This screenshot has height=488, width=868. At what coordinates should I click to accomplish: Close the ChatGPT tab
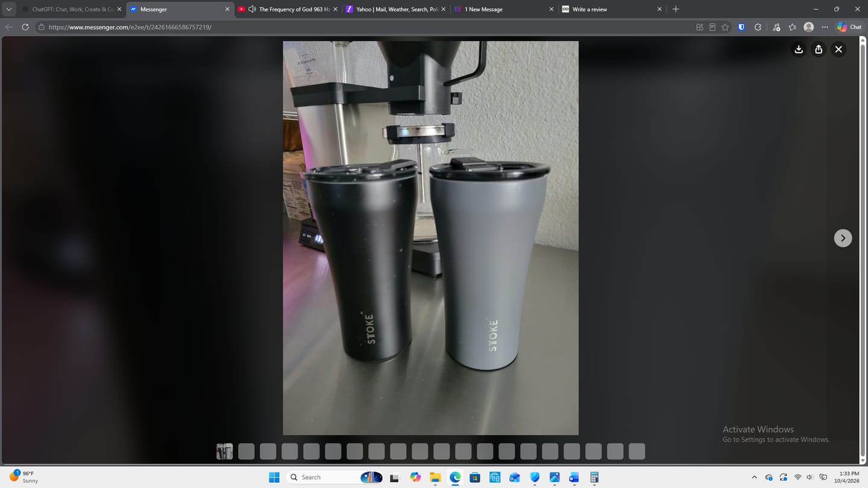[x=119, y=9]
